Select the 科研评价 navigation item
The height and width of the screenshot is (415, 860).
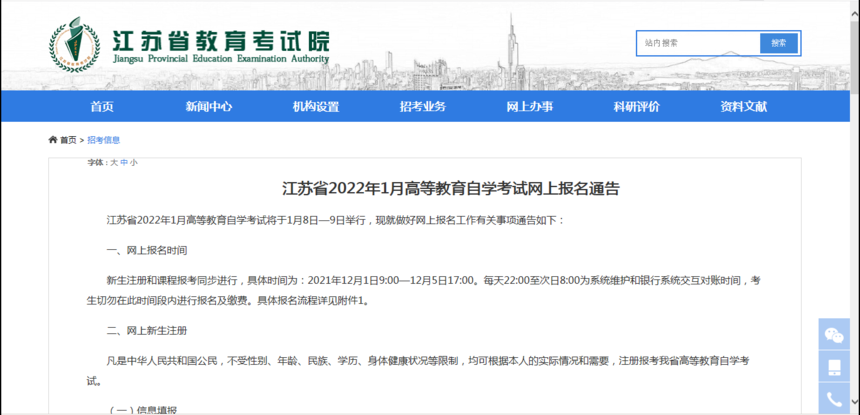point(636,106)
